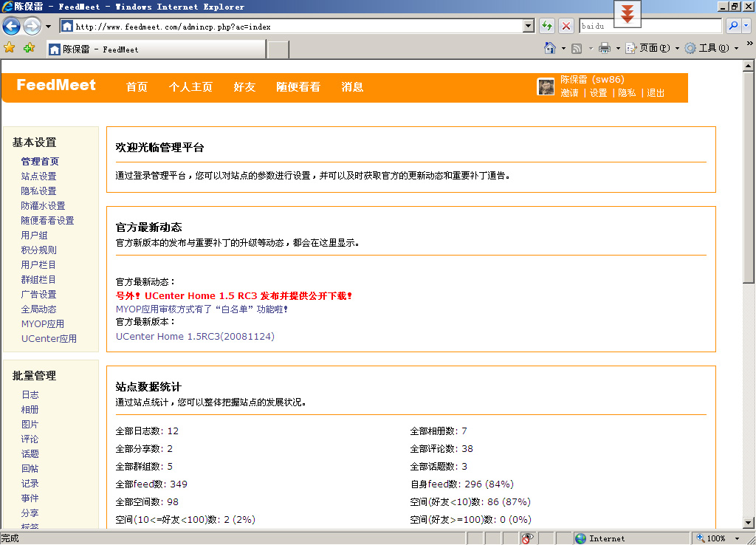
Task: Click the IE Forward arrow button
Action: pos(32,26)
